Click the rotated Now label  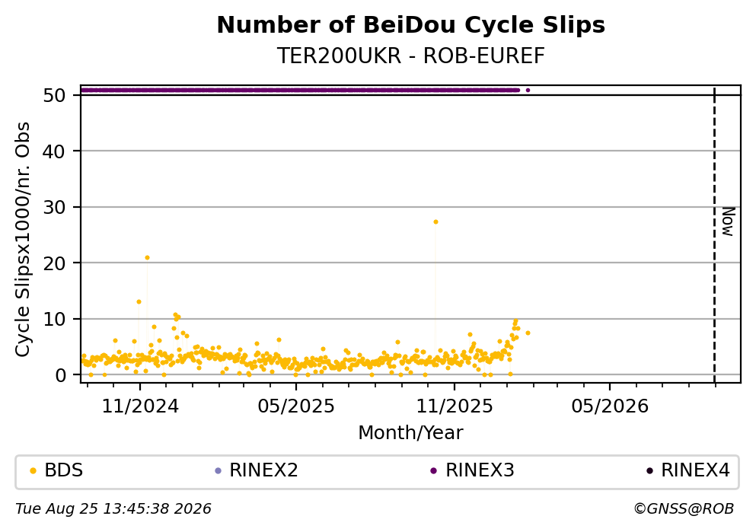click(x=728, y=221)
